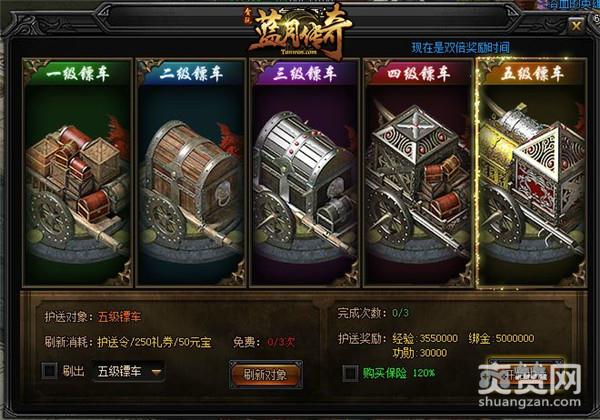Screen dimensions: 600x420
Task: Enable the 刷出 auto-refresh checkbox
Action: (49, 371)
